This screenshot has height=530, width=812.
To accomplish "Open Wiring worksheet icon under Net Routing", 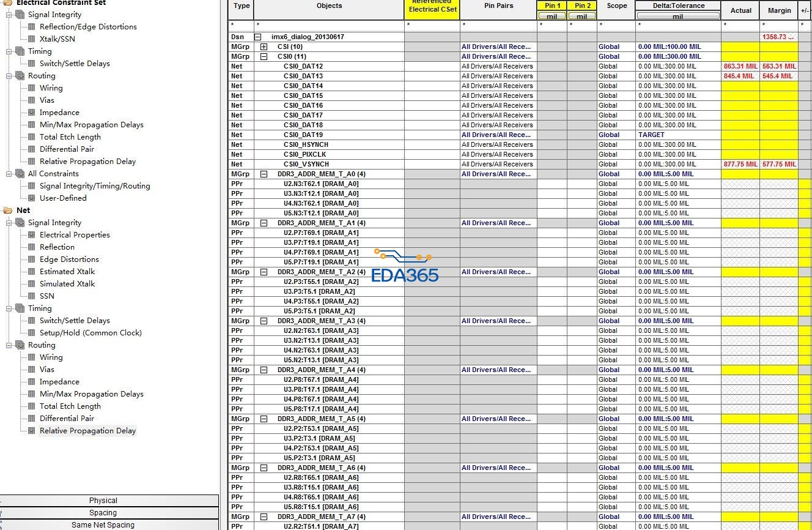I will pos(32,357).
